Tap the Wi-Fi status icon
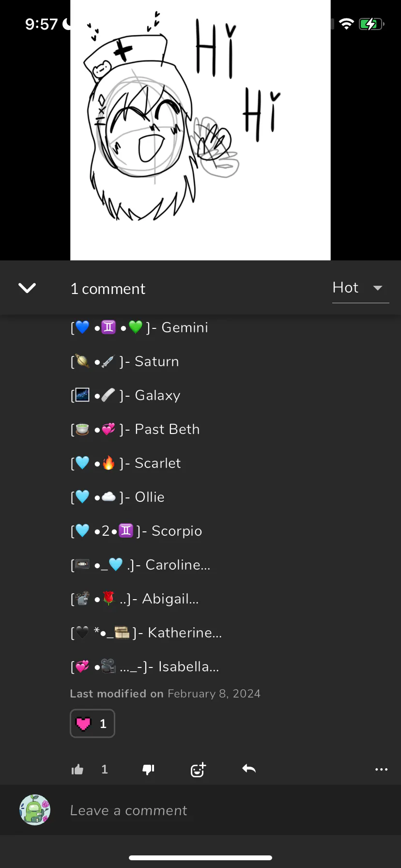The width and height of the screenshot is (401, 868). 346,24
